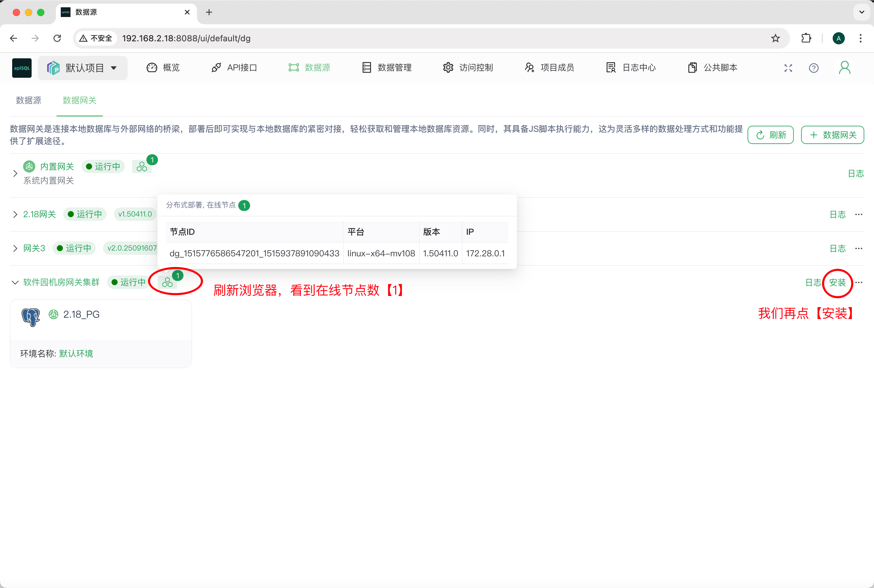Switch to the 数据源 tab

pos(29,100)
